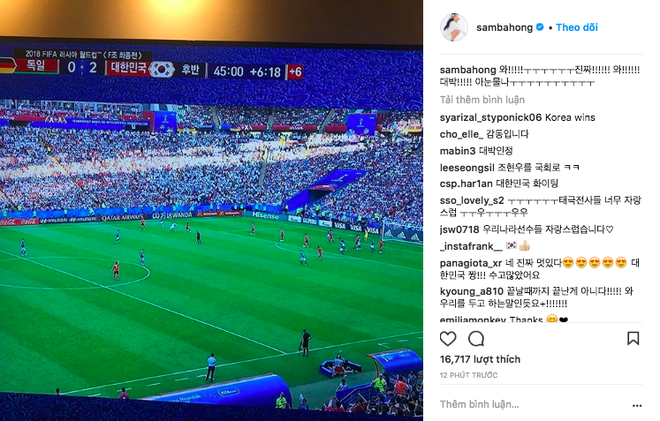Screen dimensions: 660x421
Task: Open the 12 PHÚT TRƯỚC timestamp link
Action: pos(468,375)
